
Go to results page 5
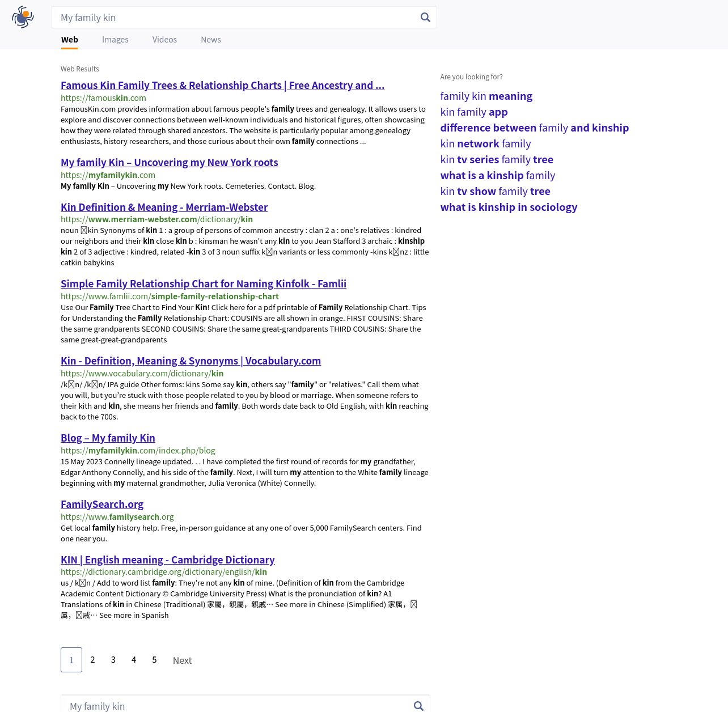pos(154,660)
